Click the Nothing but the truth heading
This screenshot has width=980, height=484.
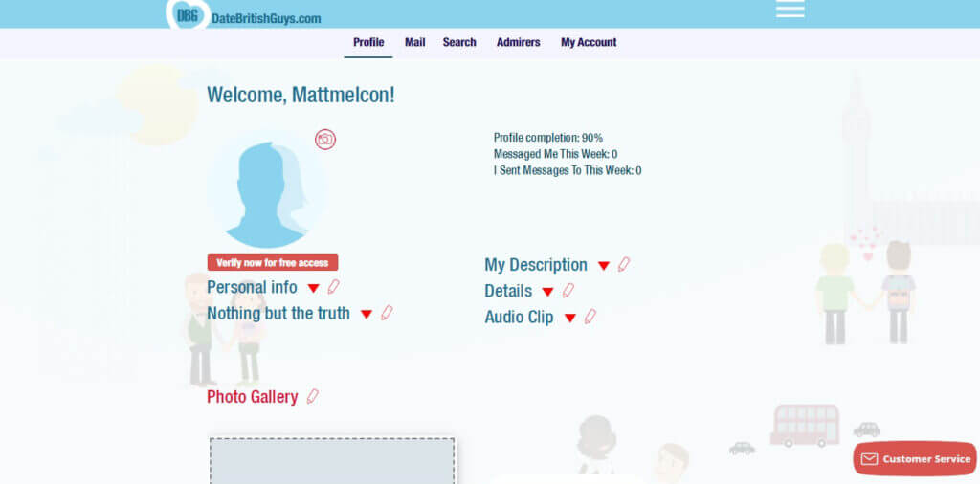coord(278,314)
